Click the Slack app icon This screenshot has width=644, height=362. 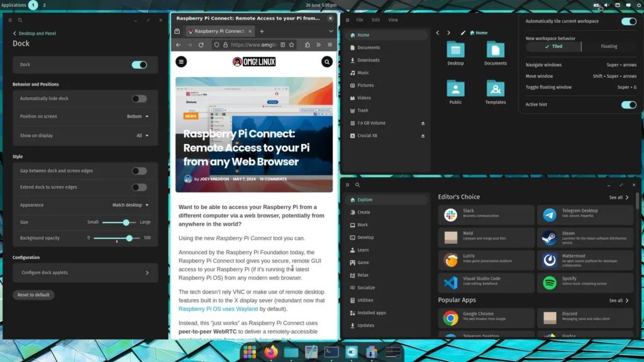coord(450,215)
